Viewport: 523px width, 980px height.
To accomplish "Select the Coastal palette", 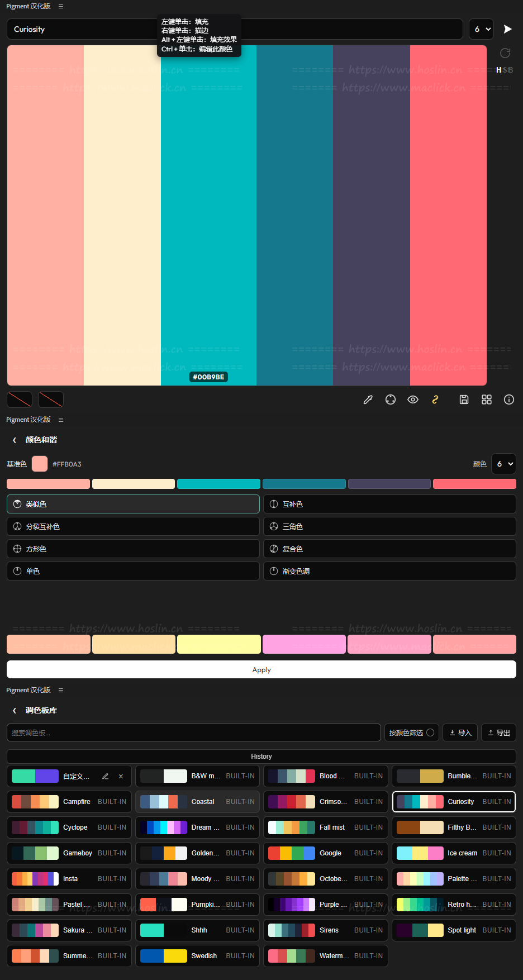I will pos(197,802).
